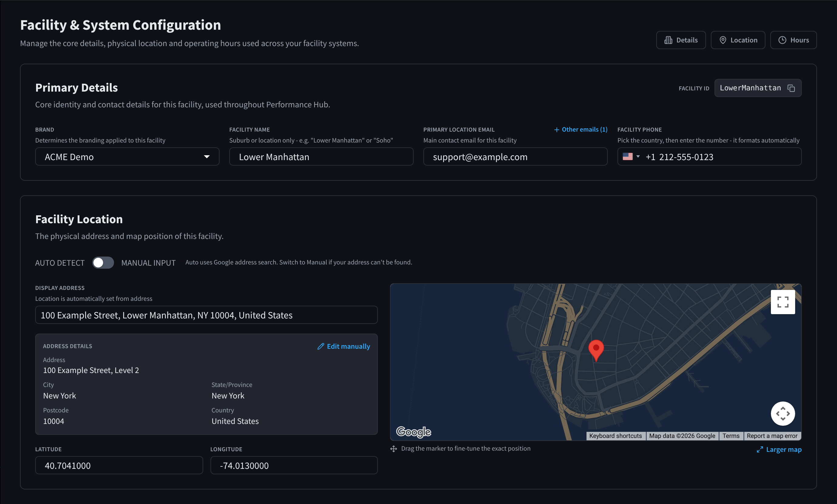This screenshot has width=837, height=504.
Task: Click the pin icon in Location tab
Action: (723, 40)
